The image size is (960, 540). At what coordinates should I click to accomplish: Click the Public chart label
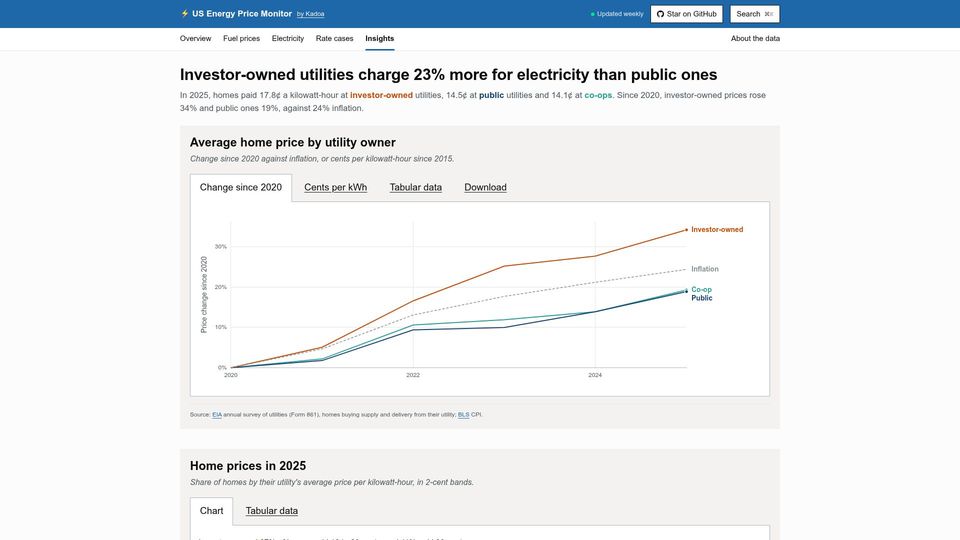702,298
